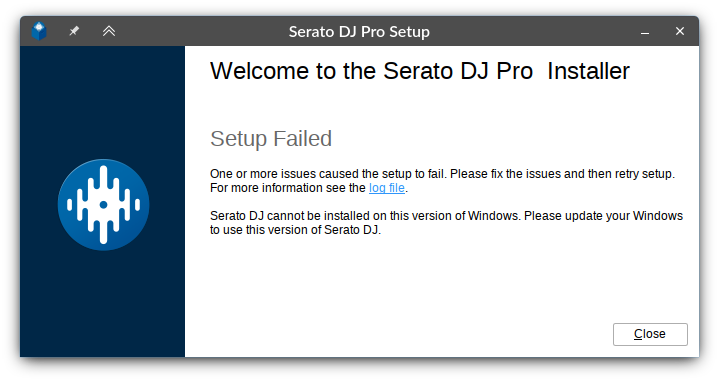Screen dimensions: 719x381
Task: Pin the window using the pushpin icon
Action: 74,31
